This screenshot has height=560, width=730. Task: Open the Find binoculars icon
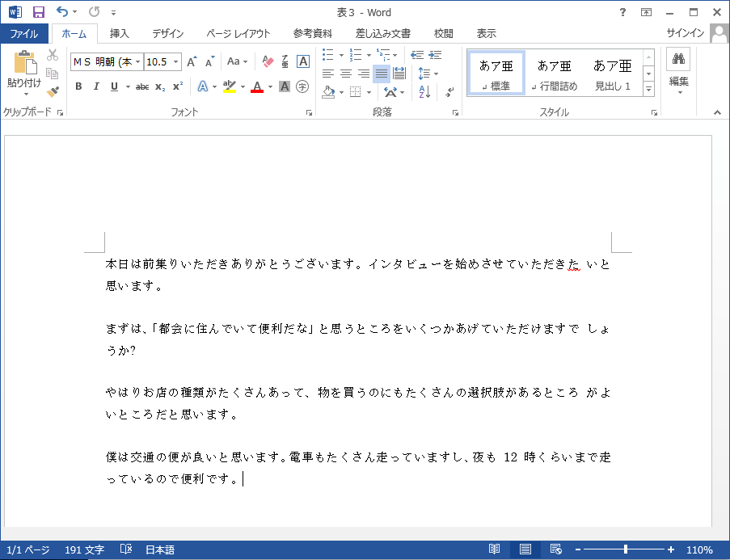678,61
